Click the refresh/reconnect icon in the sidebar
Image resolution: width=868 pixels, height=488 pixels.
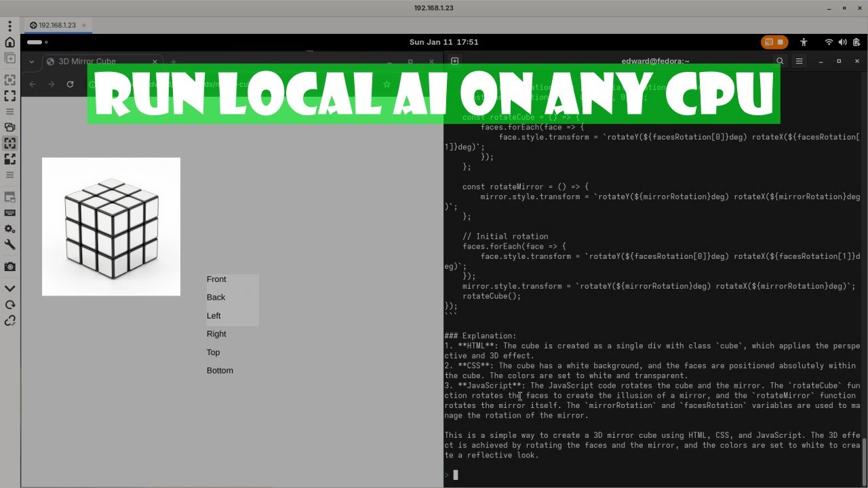[x=10, y=304]
